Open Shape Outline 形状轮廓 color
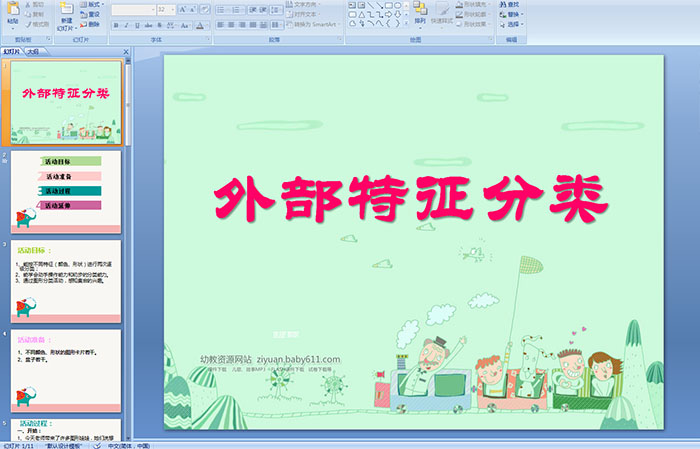Viewport: 700px width, 449px height. tap(473, 14)
